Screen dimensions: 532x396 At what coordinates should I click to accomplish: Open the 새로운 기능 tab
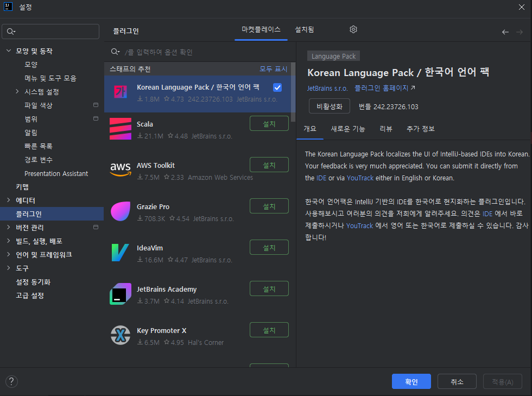click(348, 129)
